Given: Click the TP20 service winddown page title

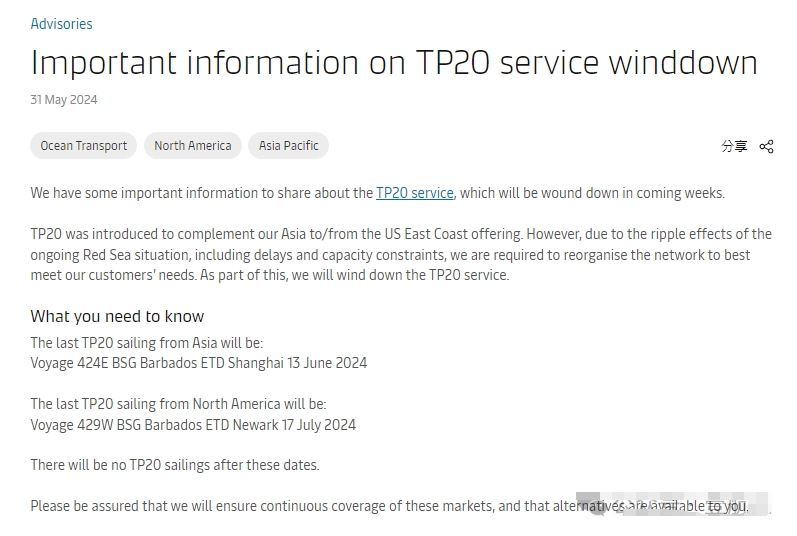Looking at the screenshot, I should coord(394,63).
